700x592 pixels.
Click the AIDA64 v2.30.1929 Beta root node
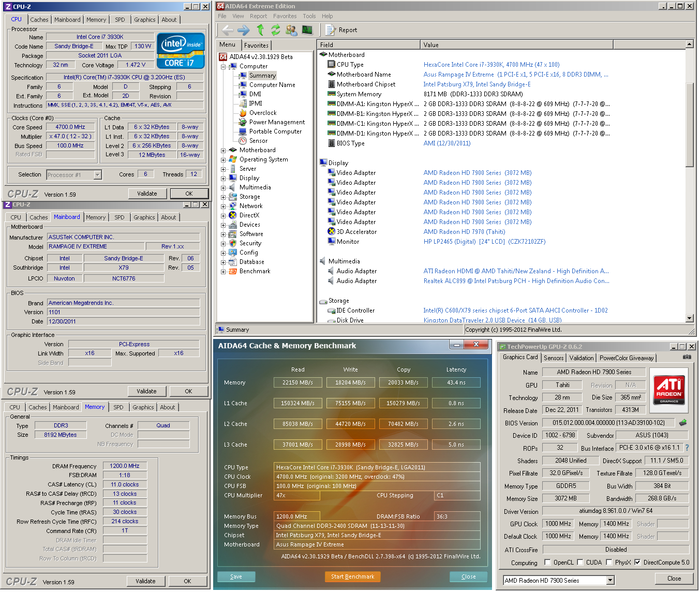tap(261, 57)
